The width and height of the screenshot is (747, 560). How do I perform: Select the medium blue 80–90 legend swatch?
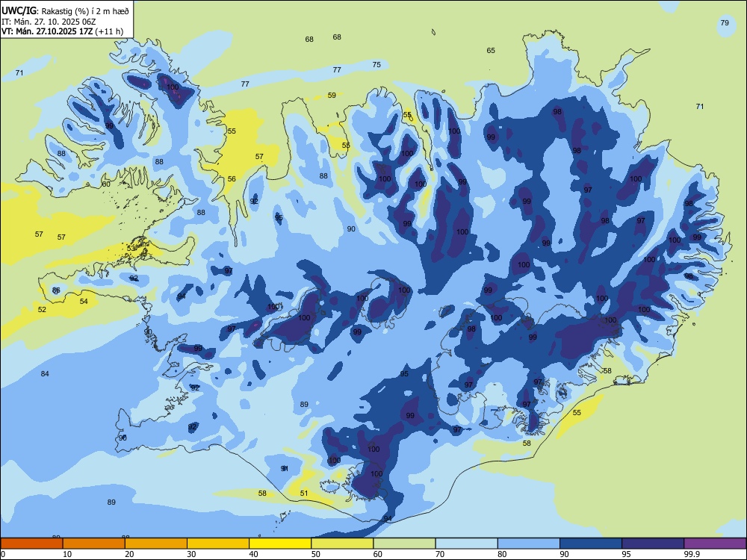(x=529, y=544)
